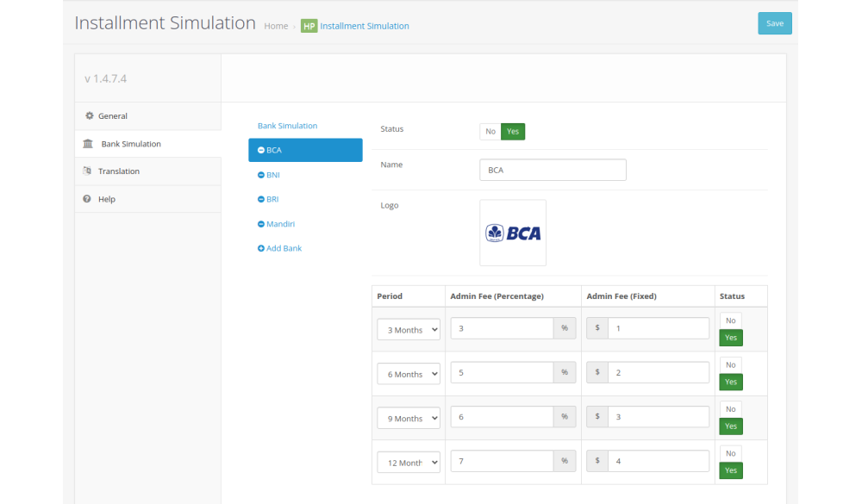
Task: Disable the 3 Months row status
Action: (x=730, y=320)
